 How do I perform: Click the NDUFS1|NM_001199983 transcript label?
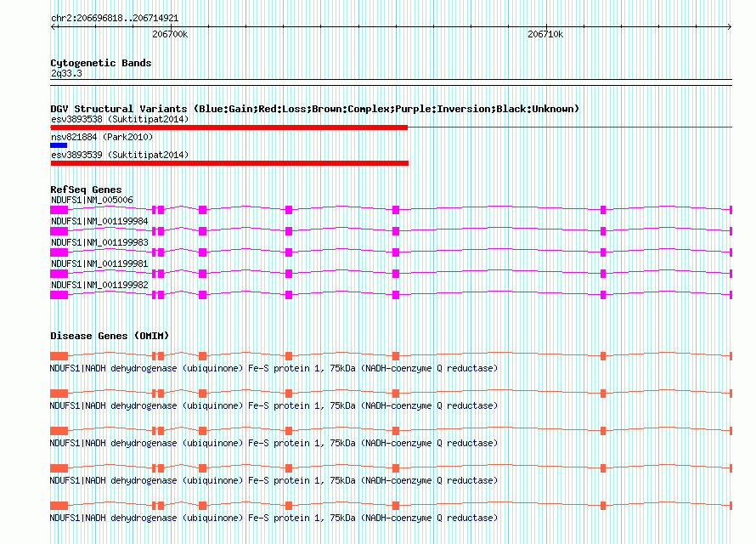click(99, 242)
